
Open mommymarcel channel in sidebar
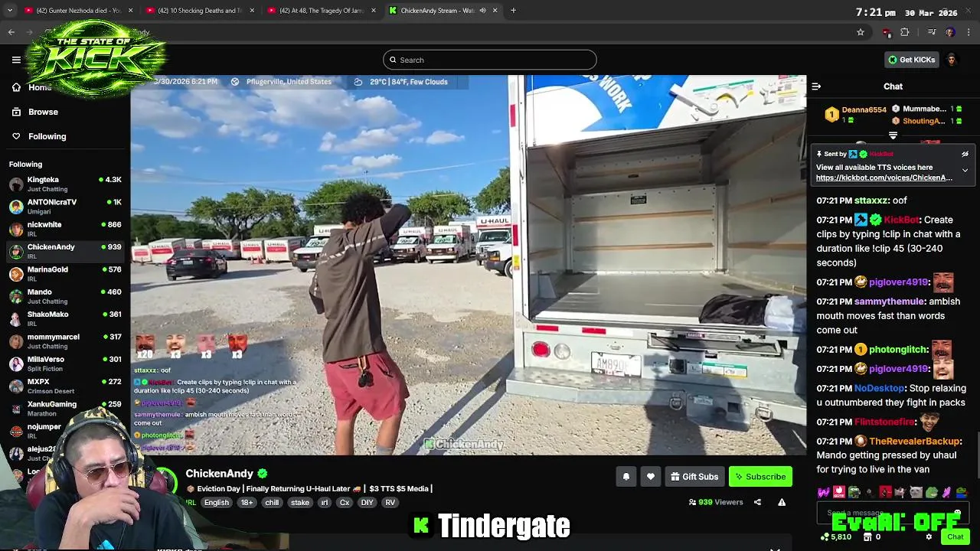(65, 341)
